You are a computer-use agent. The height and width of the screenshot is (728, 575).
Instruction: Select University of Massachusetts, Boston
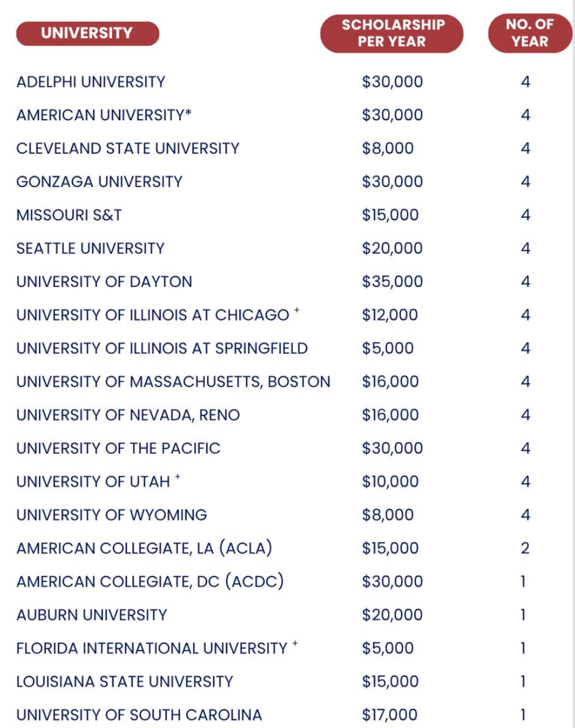point(173,382)
